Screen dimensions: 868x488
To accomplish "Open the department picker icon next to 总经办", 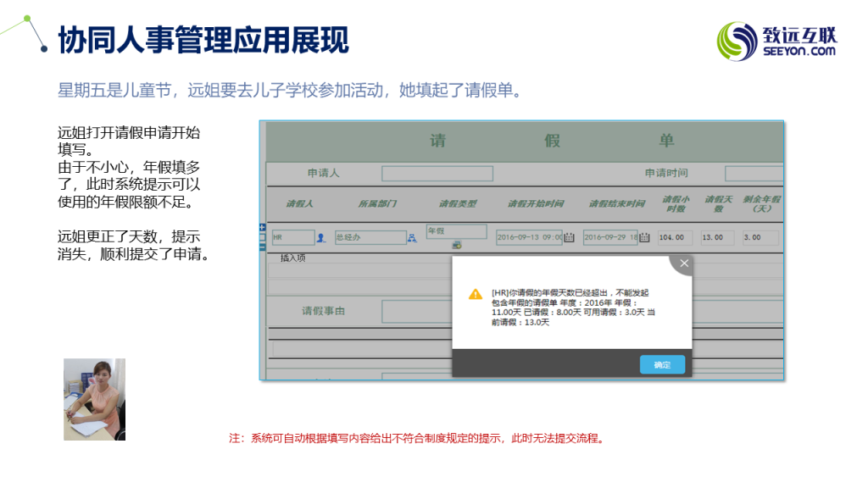I will (x=412, y=238).
